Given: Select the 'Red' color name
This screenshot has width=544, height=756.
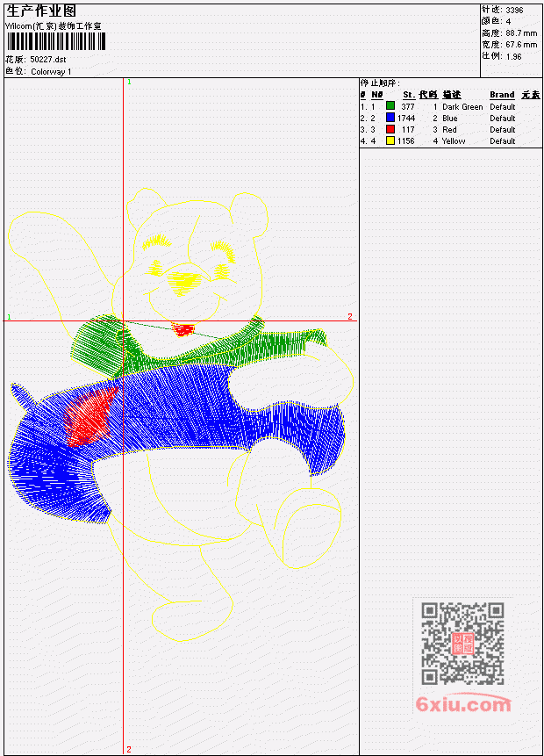Looking at the screenshot, I should tap(449, 130).
